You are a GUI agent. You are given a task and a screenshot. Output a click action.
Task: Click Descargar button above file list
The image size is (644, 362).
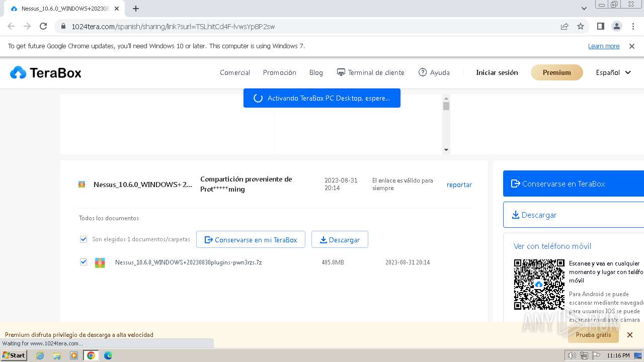click(340, 240)
